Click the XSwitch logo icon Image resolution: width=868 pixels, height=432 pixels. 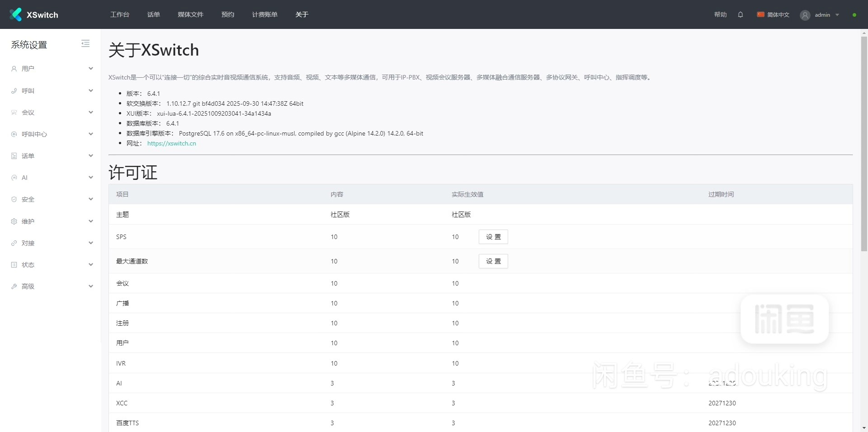point(16,14)
